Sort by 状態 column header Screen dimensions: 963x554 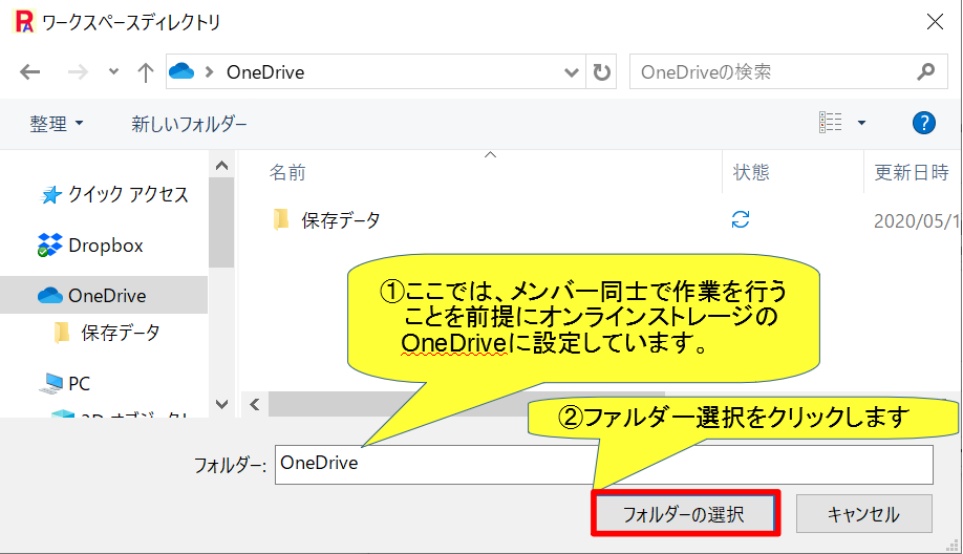(x=751, y=172)
